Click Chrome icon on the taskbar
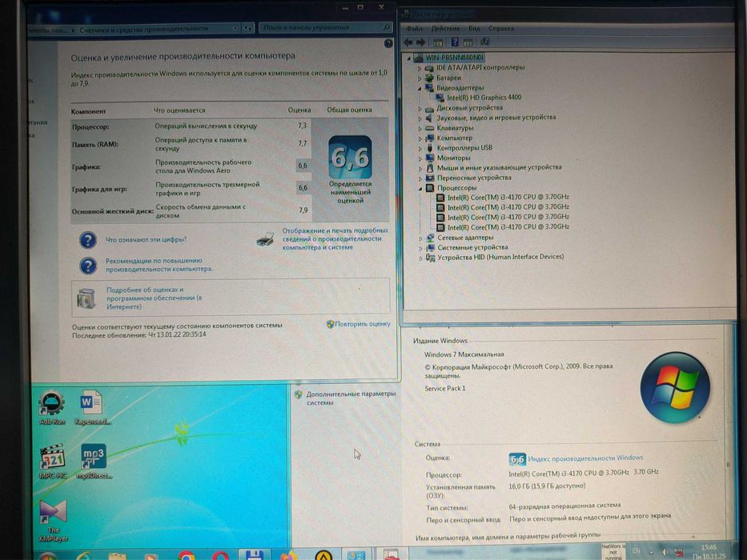Viewport: 747px width, 560px height. (187, 556)
